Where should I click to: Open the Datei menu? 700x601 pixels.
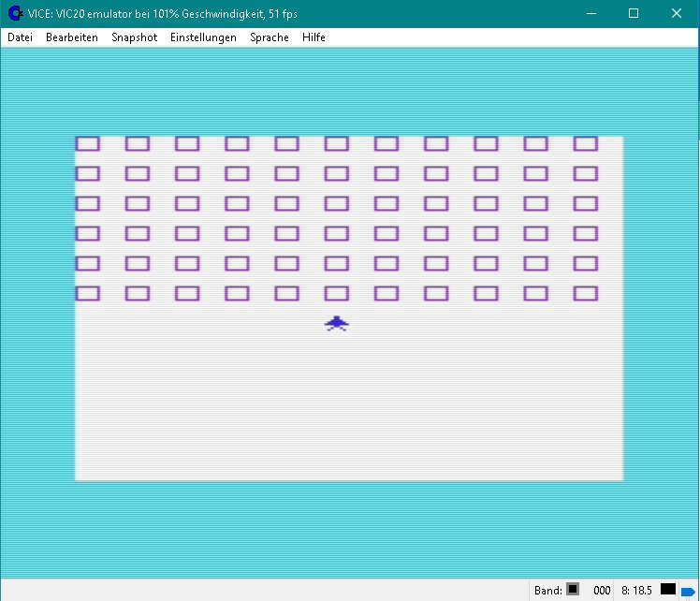(x=20, y=37)
